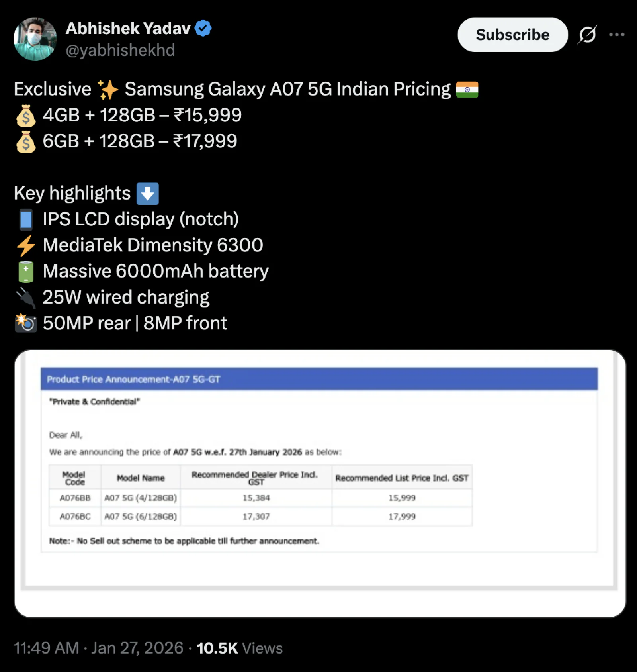
Task: Click the Grok explain icon beside Subscribe
Action: point(587,35)
